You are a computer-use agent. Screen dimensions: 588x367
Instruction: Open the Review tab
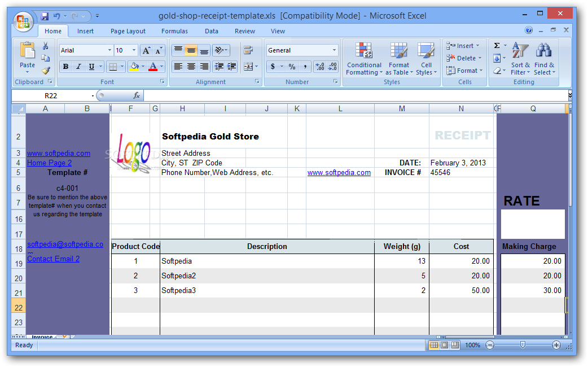coord(245,31)
